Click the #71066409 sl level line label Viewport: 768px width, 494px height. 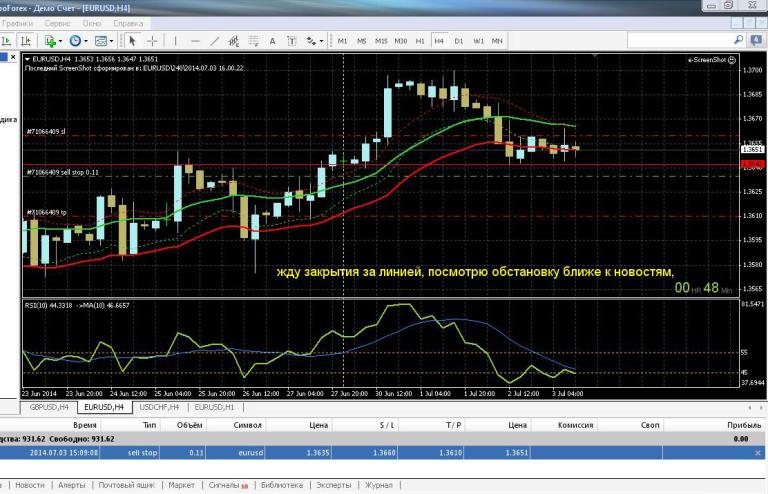(47, 132)
